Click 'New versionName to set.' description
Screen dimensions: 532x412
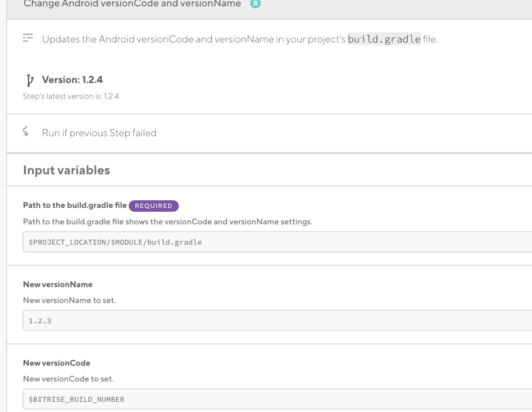(x=69, y=300)
